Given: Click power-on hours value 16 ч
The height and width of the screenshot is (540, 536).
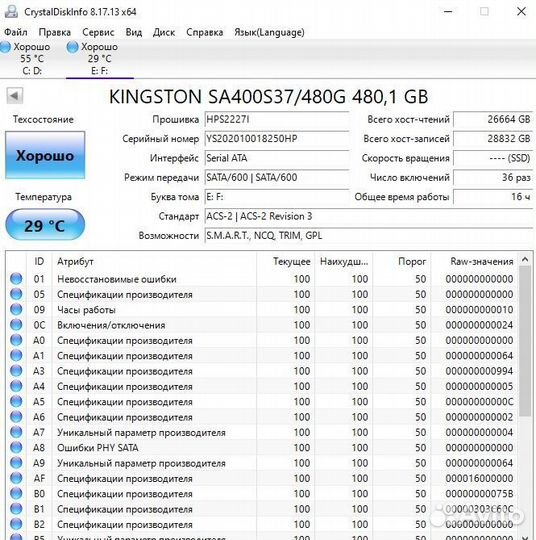Looking at the screenshot, I should click(x=493, y=197).
